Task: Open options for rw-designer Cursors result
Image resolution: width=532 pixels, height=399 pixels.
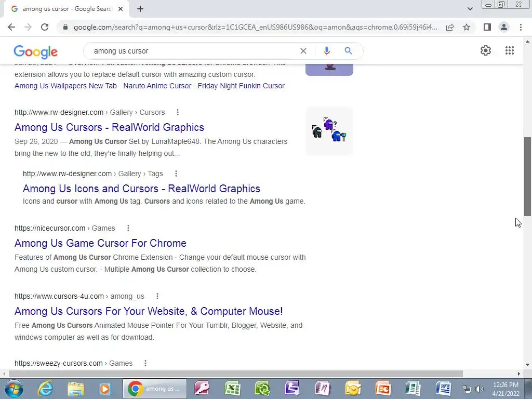Action: pyautogui.click(x=178, y=112)
